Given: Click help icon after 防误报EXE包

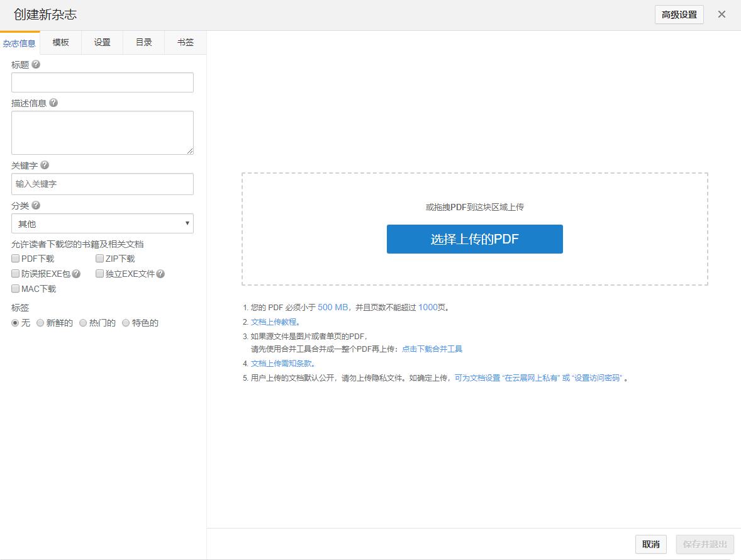Looking at the screenshot, I should pyautogui.click(x=76, y=274).
